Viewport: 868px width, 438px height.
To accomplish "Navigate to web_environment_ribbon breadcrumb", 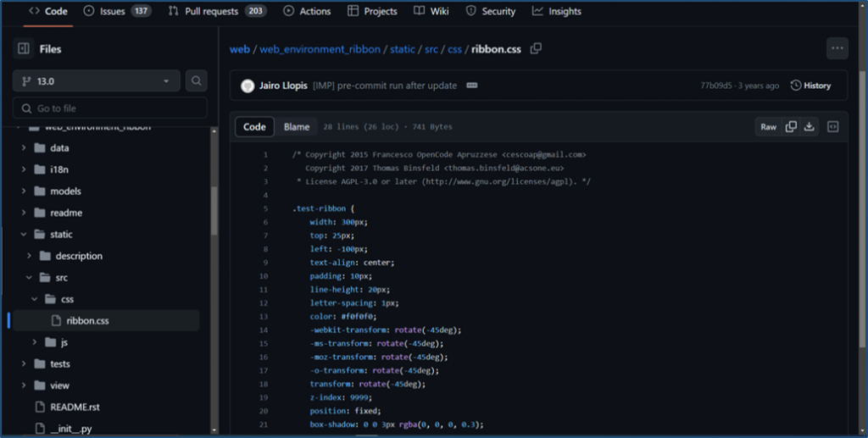I will click(x=320, y=49).
